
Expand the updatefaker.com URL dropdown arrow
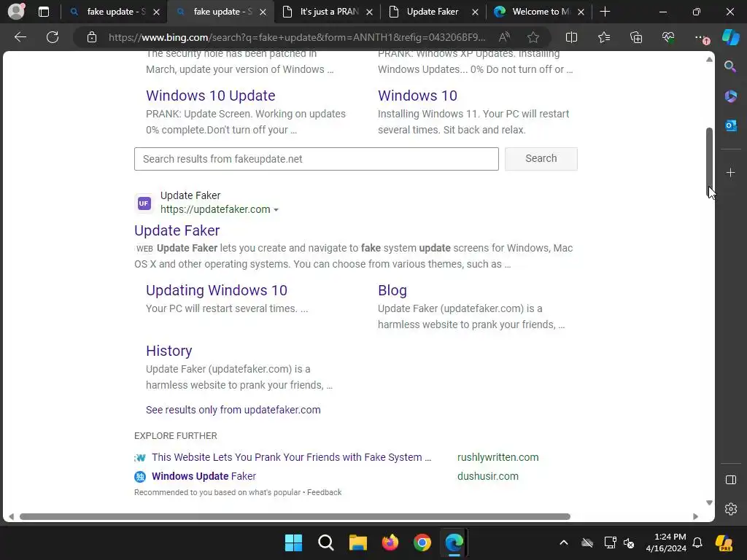[x=276, y=210]
